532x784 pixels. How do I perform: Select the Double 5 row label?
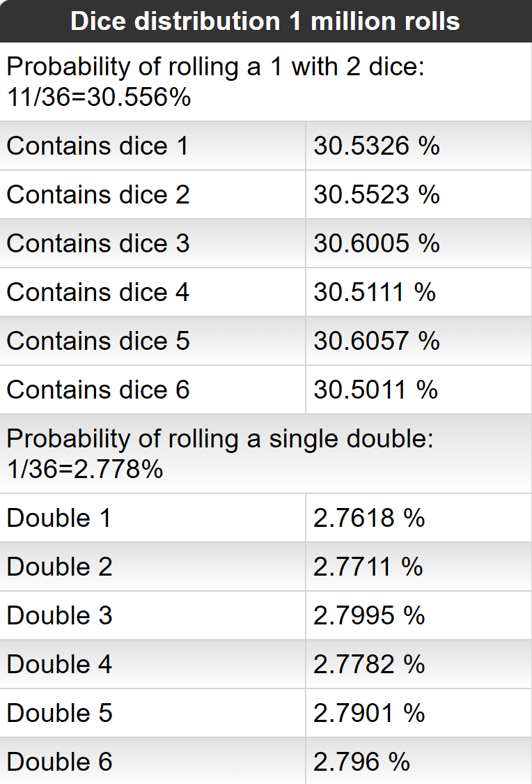pos(59,713)
